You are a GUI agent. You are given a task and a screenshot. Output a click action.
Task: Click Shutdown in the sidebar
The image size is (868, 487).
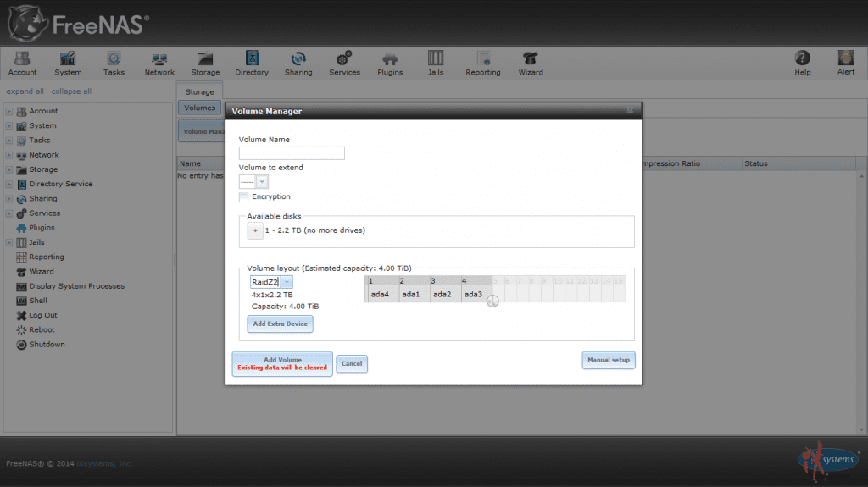point(47,344)
